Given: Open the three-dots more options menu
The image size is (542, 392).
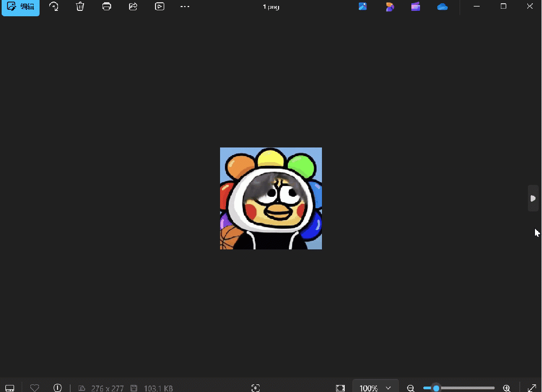Looking at the screenshot, I should tap(185, 7).
